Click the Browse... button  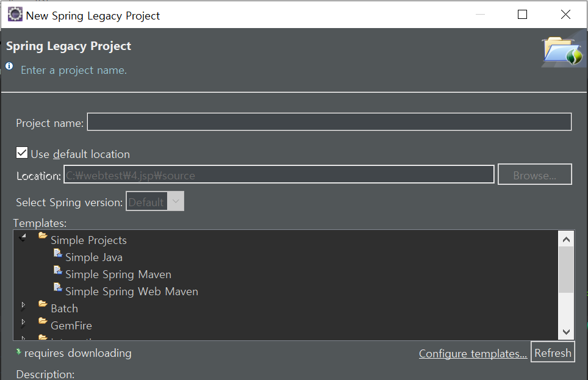[534, 174]
